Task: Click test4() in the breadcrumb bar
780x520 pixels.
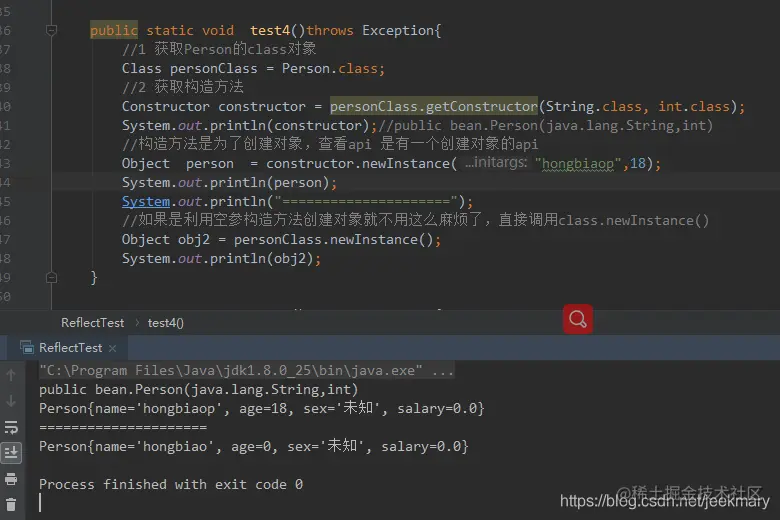Action: click(166, 323)
